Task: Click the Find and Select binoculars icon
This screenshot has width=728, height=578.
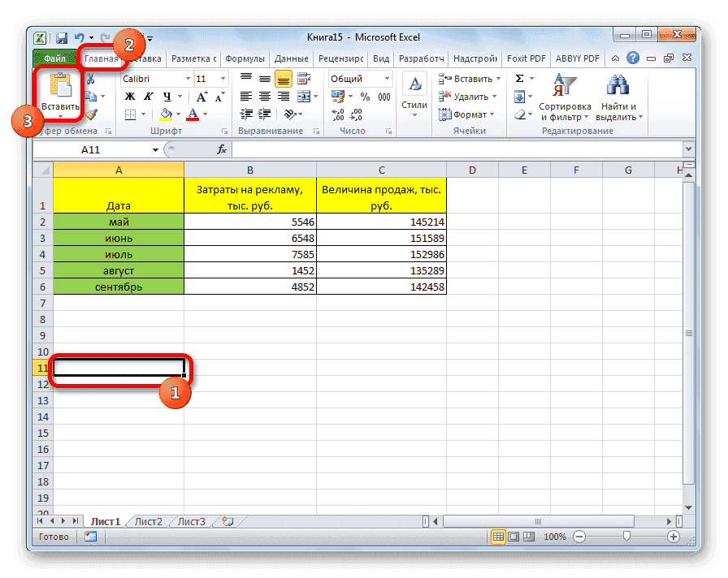Action: pyautogui.click(x=617, y=84)
